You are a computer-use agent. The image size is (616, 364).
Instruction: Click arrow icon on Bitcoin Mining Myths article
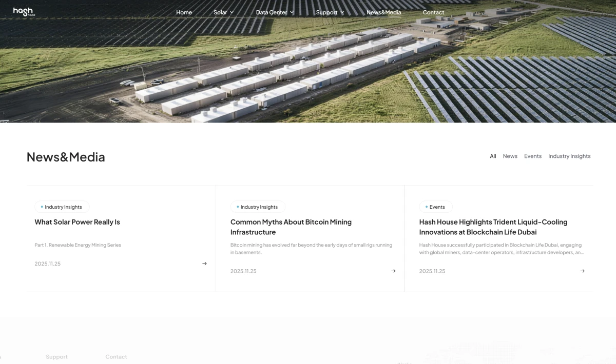click(x=393, y=271)
